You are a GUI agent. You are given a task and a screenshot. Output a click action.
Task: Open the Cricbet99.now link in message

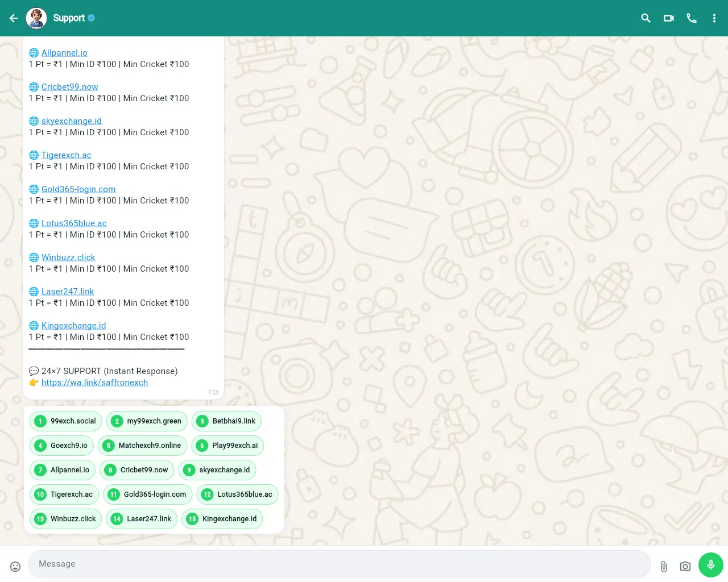coord(69,87)
